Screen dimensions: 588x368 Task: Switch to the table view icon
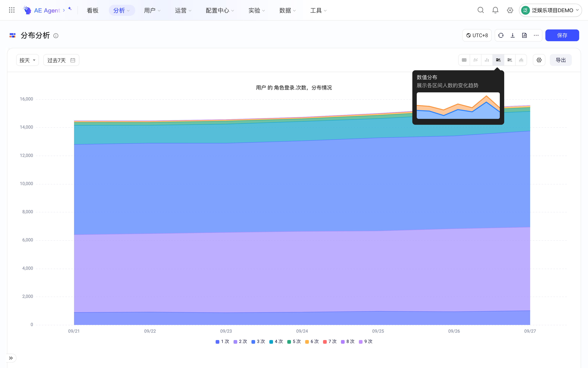click(464, 60)
